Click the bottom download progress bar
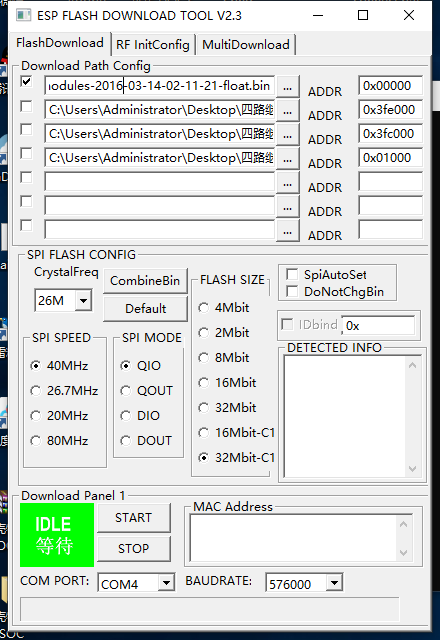Image resolution: width=440 pixels, height=640 pixels. (210, 610)
